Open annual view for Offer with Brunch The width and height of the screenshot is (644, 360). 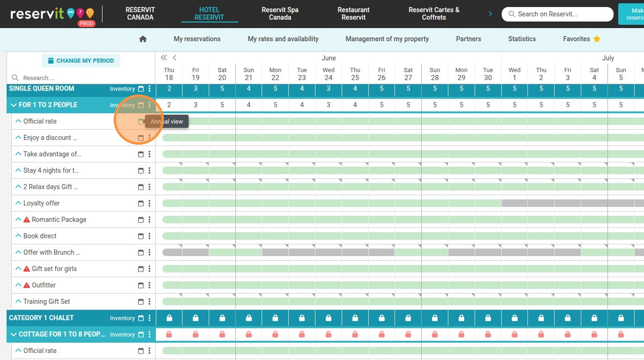click(141, 253)
